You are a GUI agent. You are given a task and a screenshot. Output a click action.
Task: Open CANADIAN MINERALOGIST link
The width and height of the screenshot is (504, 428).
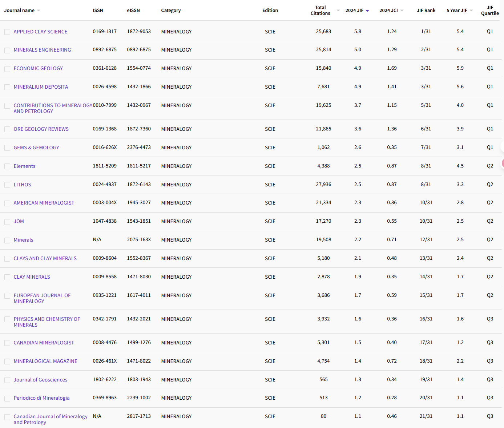pyautogui.click(x=44, y=343)
